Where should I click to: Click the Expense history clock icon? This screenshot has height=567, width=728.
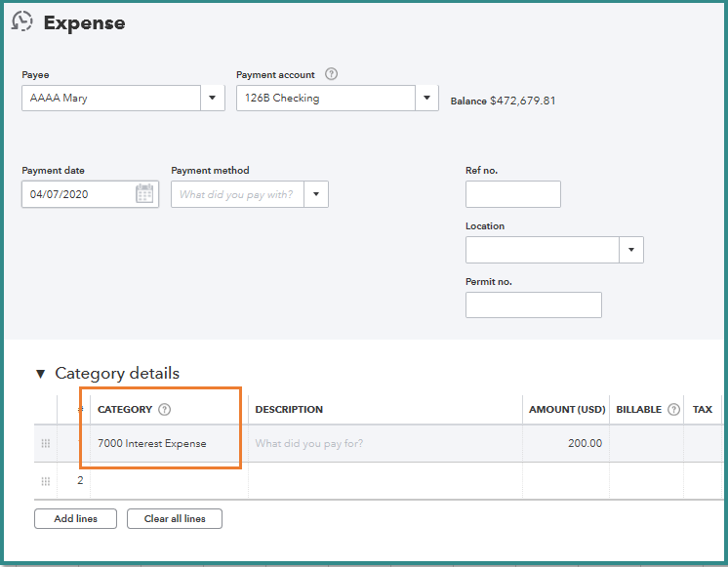tap(21, 21)
